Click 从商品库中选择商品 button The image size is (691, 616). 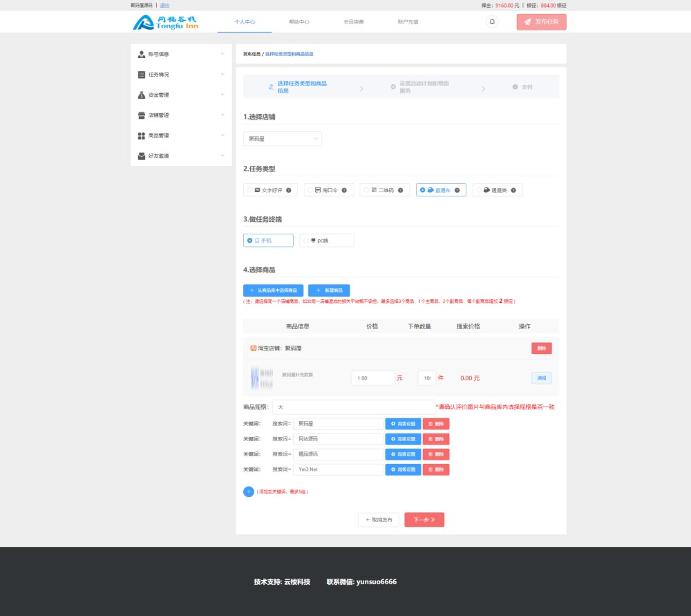(x=273, y=290)
